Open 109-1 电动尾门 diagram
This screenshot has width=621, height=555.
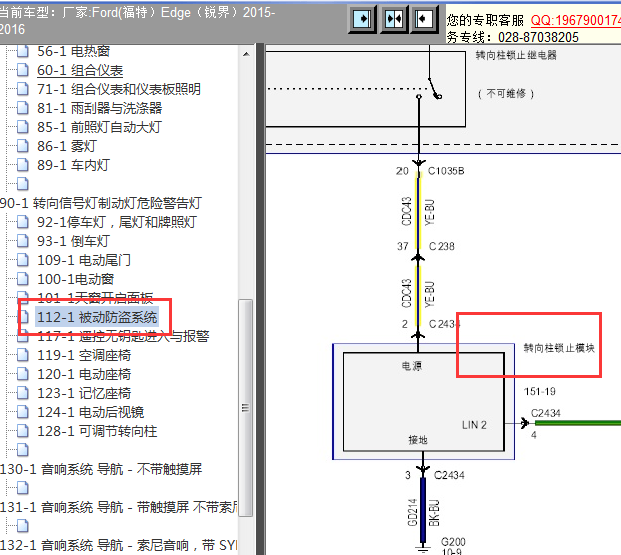pyautogui.click(x=84, y=260)
